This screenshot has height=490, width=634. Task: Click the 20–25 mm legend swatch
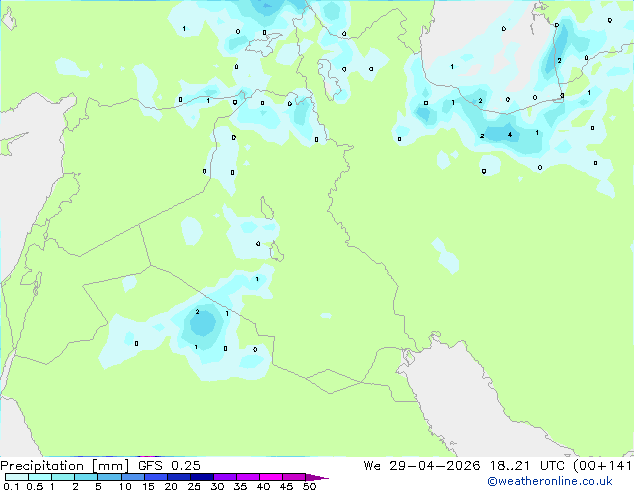(x=179, y=477)
